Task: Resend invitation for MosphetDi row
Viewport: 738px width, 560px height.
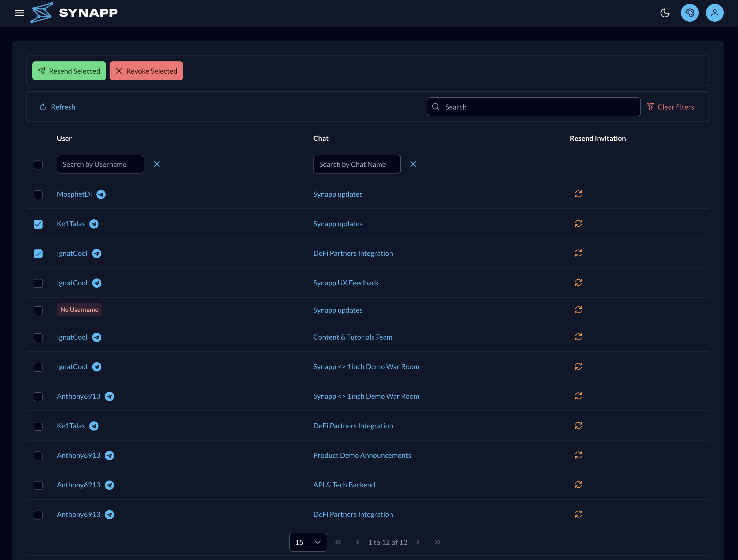Action: (x=578, y=194)
